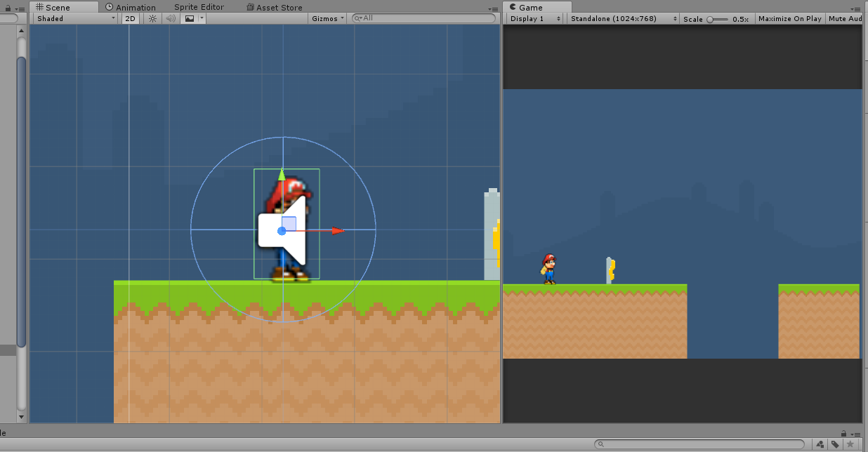Click the red X-axis move arrow
868x452 pixels.
(x=338, y=230)
